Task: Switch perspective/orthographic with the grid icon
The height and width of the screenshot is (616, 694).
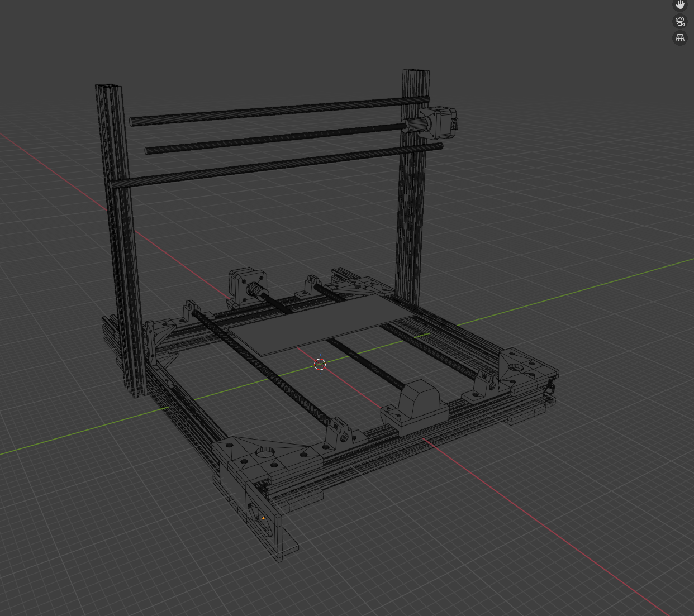Action: [680, 38]
